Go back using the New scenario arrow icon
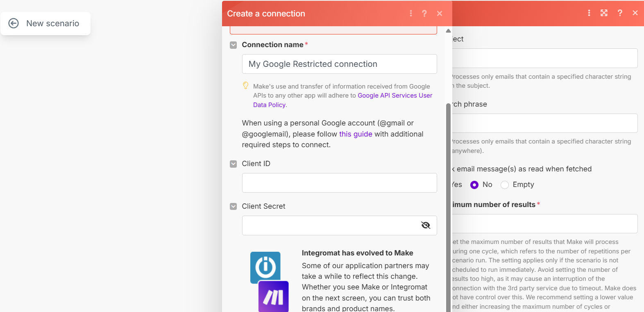Viewport: 644px width, 312px height. click(x=14, y=23)
